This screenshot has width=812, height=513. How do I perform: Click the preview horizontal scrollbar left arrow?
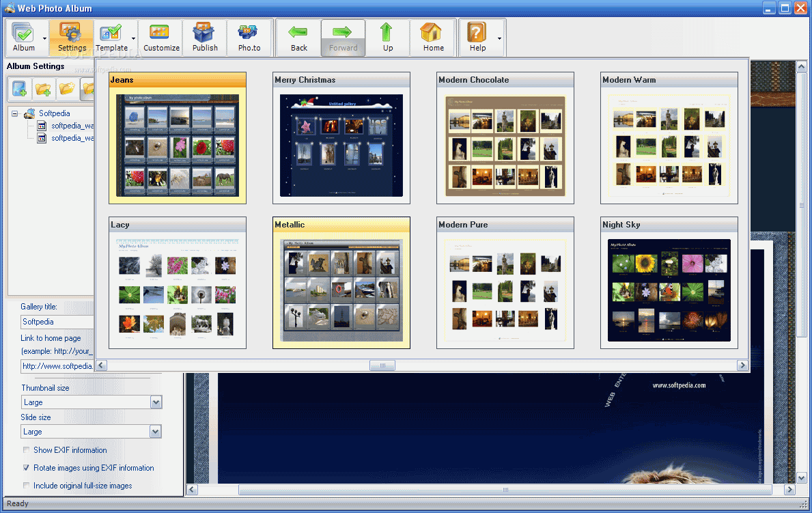pyautogui.click(x=192, y=489)
